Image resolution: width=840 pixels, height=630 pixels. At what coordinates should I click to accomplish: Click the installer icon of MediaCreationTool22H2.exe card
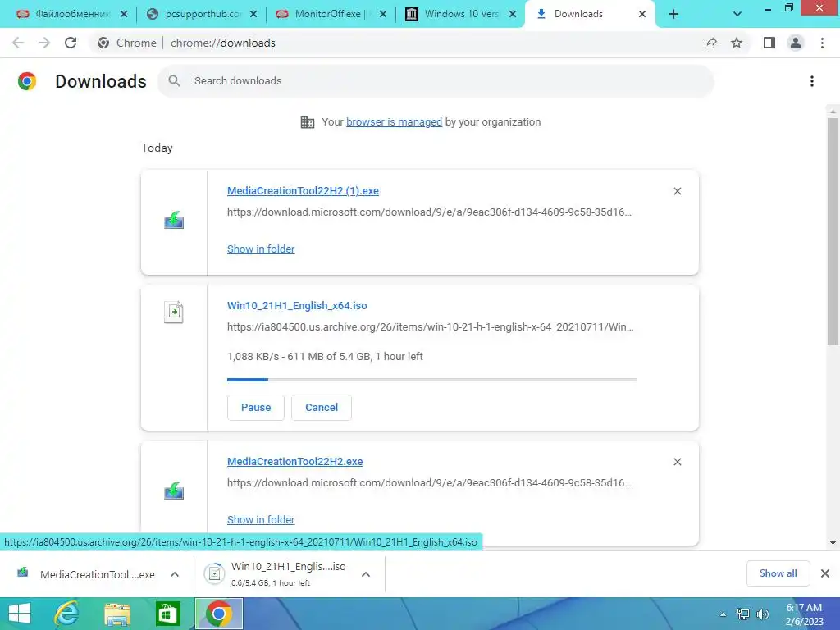click(x=174, y=491)
